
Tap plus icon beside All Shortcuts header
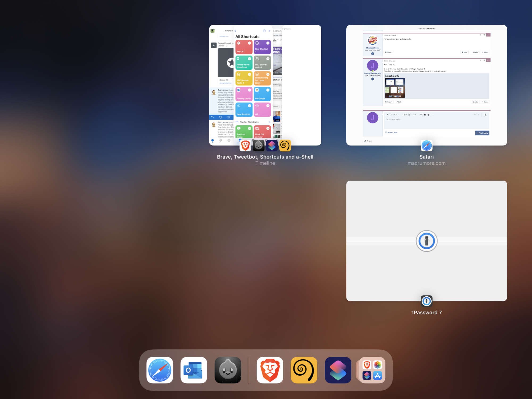[269, 31]
